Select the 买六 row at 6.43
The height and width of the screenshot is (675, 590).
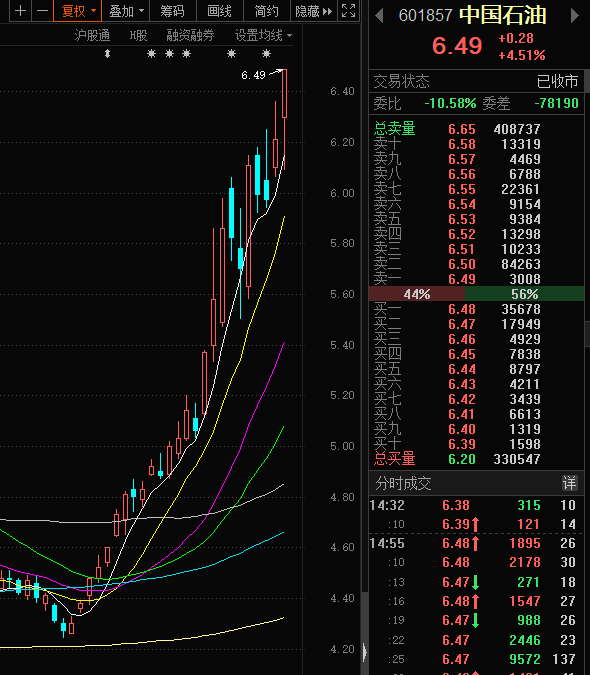point(476,384)
